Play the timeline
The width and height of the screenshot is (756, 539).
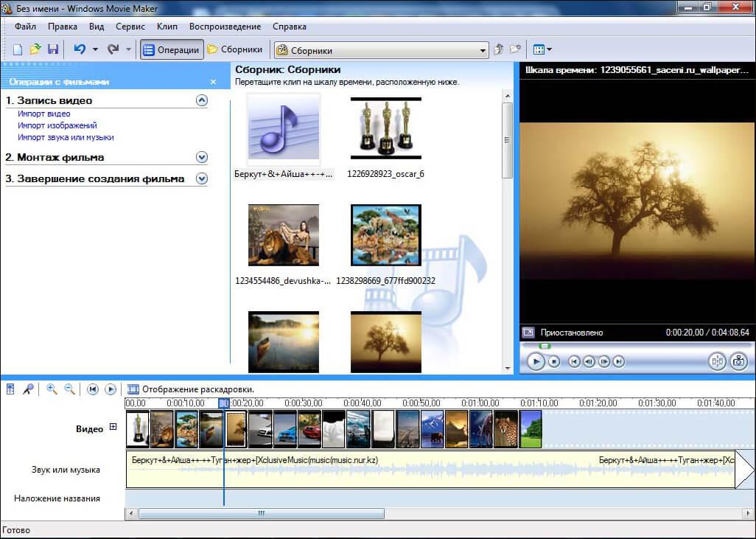(x=111, y=389)
